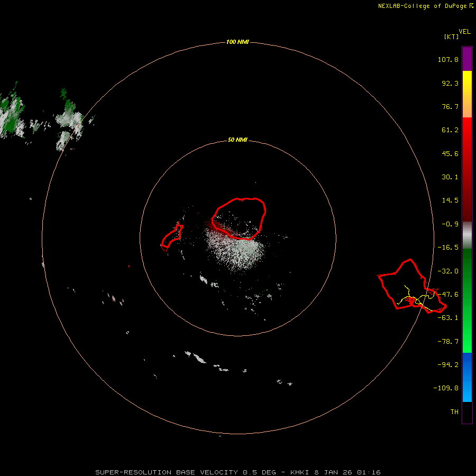Click the -94.2 velocity scale value
The height and width of the screenshot is (476, 476).
448,364
